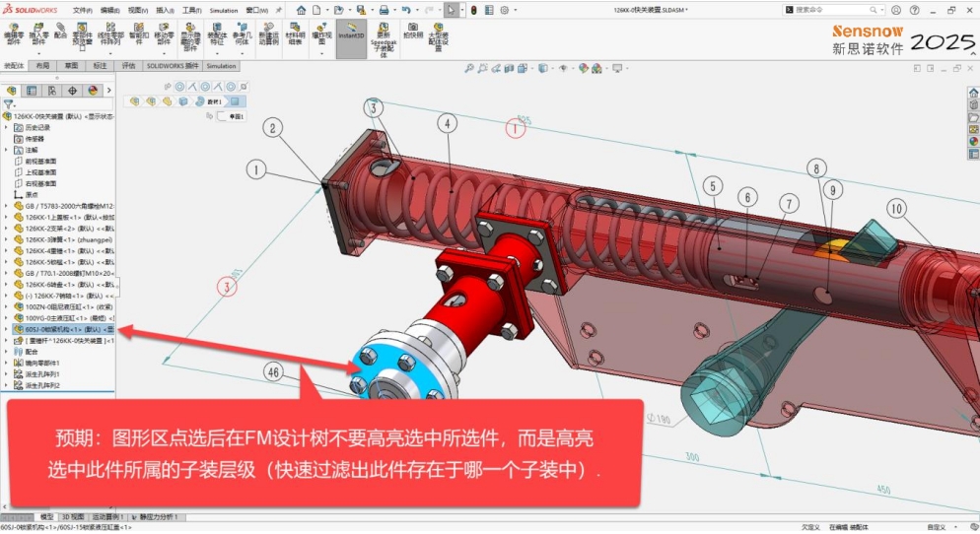
Task: Click the 配合 (Mate) tool icon
Action: 61,33
